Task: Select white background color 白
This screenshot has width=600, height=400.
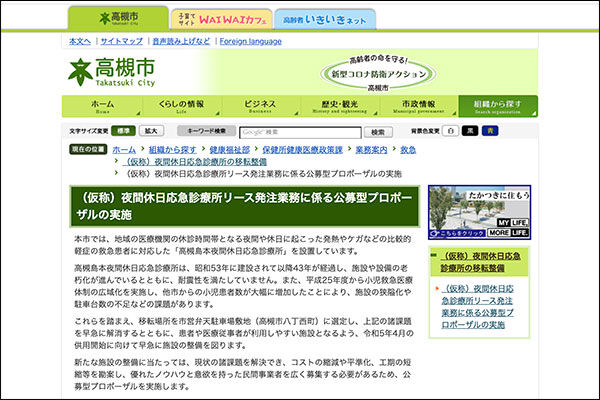Action: click(x=451, y=131)
